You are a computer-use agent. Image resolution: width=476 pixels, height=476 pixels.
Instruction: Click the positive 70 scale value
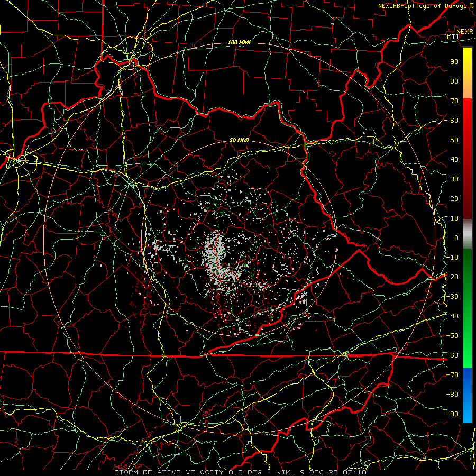(454, 101)
